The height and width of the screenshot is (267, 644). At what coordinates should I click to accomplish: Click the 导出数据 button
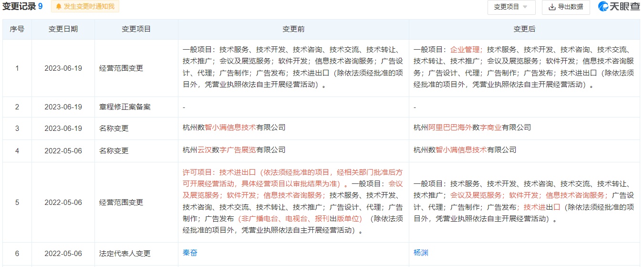click(x=566, y=7)
